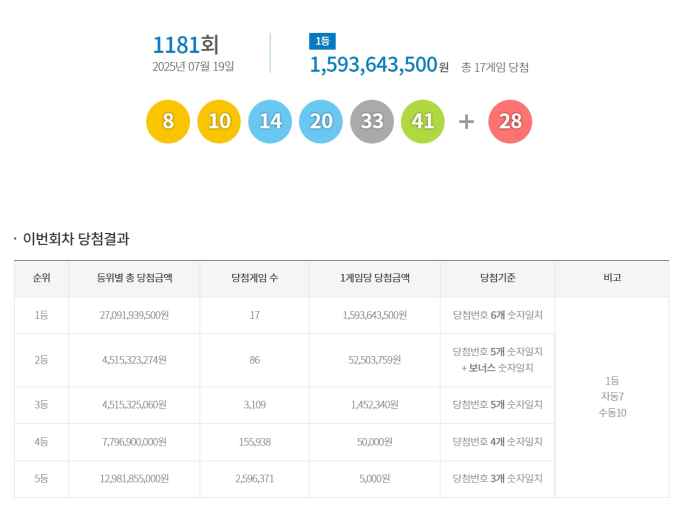This screenshot has width=680, height=506.
Task: Click per-game prize 52,503,759원
Action: coord(375,360)
